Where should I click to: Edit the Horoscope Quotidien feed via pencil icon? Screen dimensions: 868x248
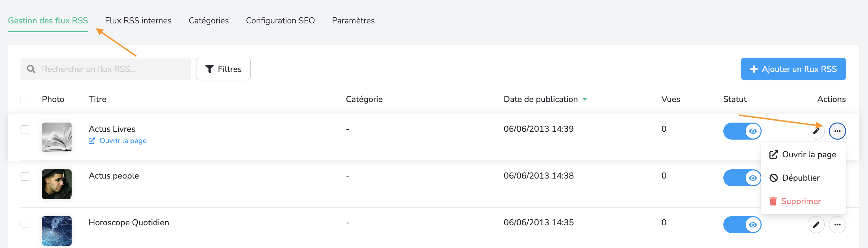click(816, 225)
